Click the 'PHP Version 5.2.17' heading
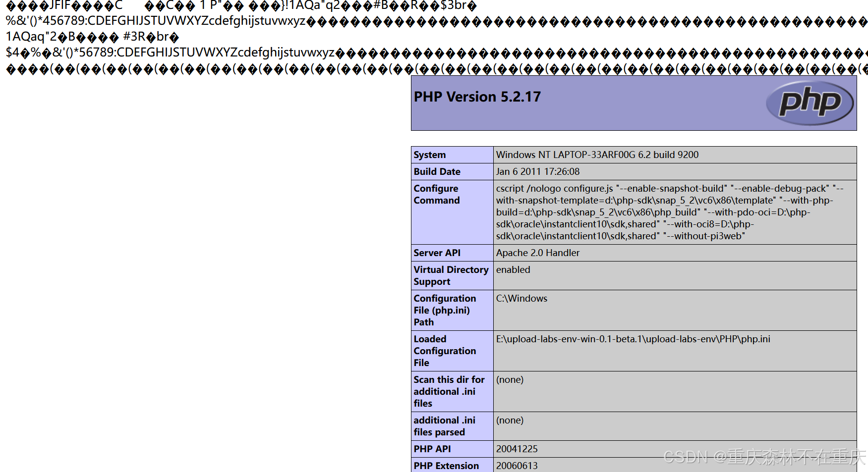868x472 pixels. pyautogui.click(x=477, y=97)
